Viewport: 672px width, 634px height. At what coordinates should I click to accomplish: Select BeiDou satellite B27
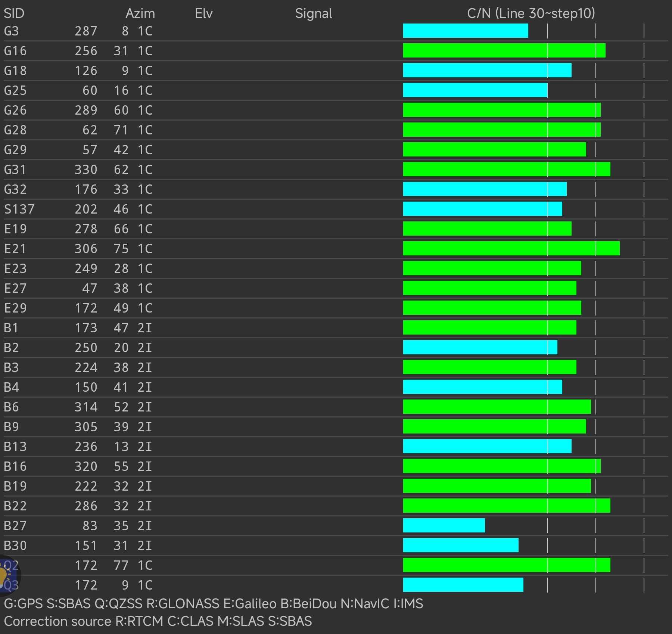pyautogui.click(x=15, y=526)
